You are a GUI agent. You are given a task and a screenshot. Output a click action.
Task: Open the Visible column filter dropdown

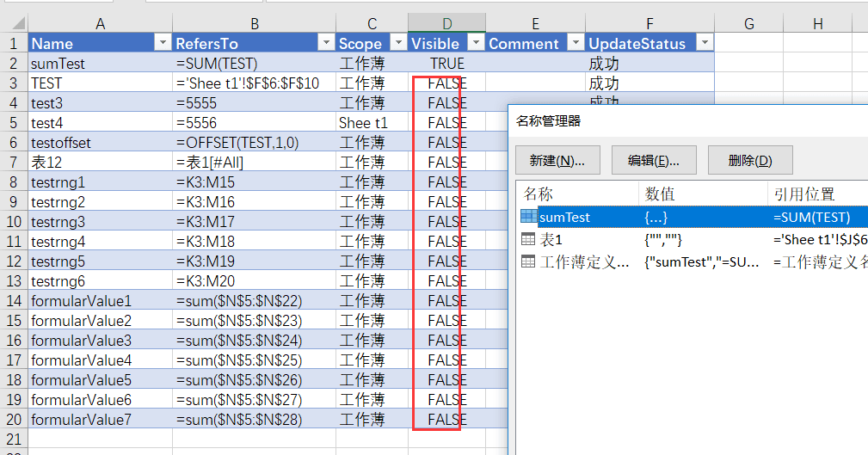476,43
